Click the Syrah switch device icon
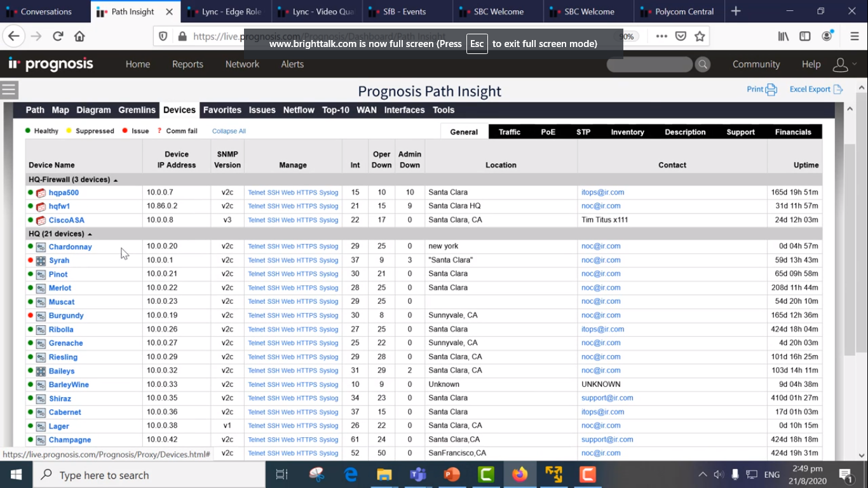 pos(41,261)
